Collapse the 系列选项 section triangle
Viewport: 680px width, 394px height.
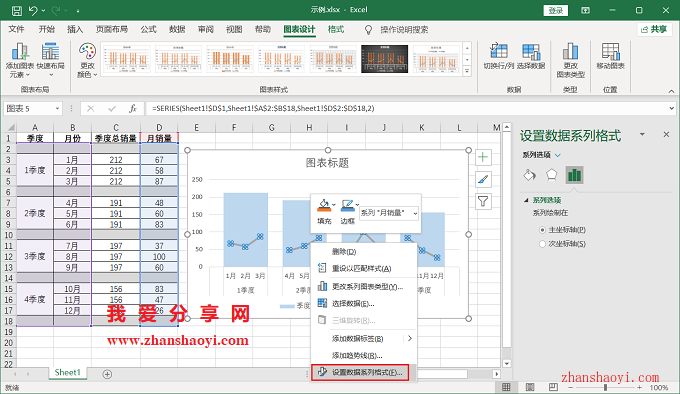coord(526,200)
